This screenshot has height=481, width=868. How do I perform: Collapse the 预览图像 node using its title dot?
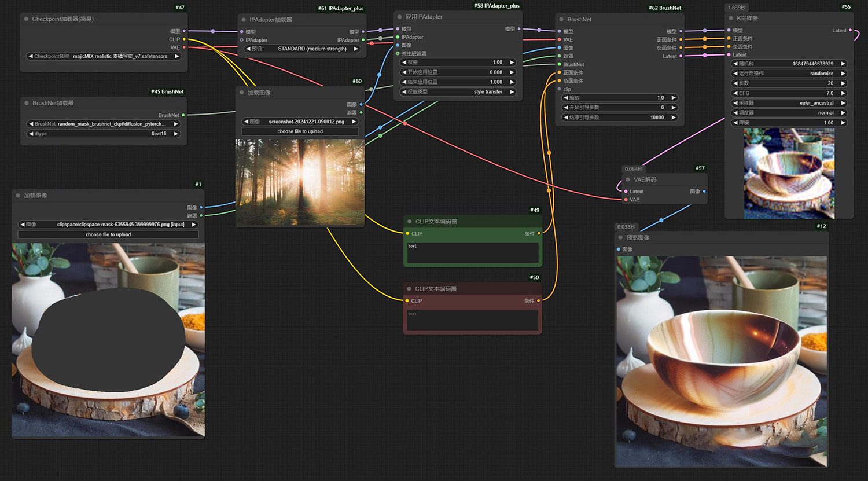pyautogui.click(x=621, y=237)
